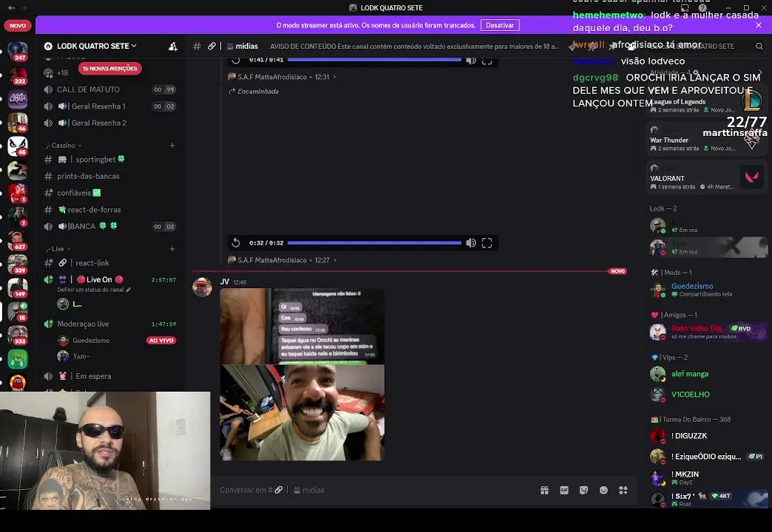Screen dimensions: 772x532
Task: Click the NOVO badge above server list
Action: 18,26
